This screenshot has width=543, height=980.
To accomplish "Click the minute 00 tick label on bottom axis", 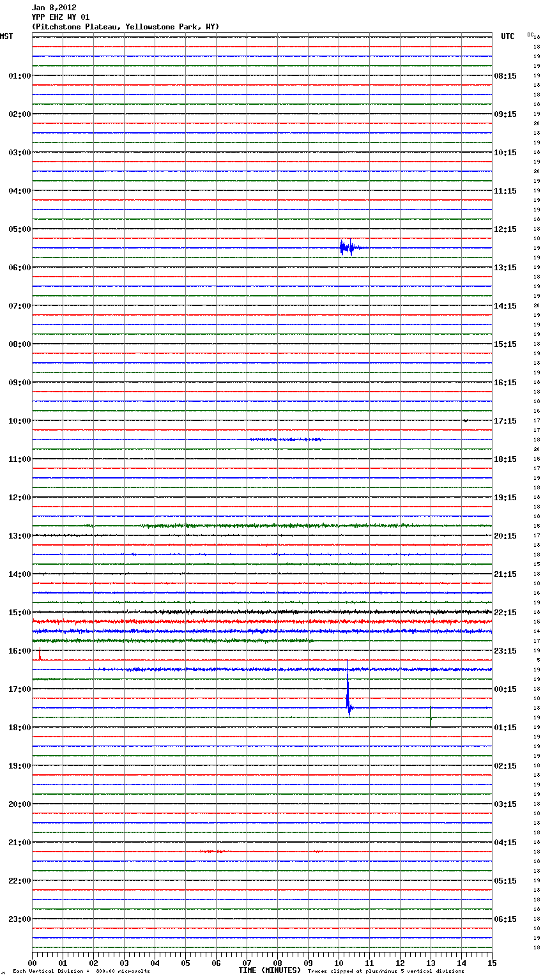I will [32, 963].
